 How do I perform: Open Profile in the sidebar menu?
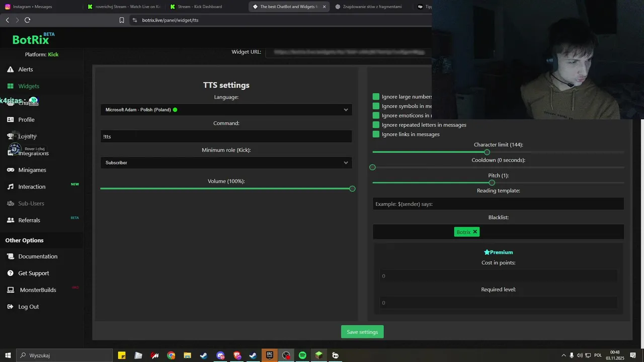[27, 120]
